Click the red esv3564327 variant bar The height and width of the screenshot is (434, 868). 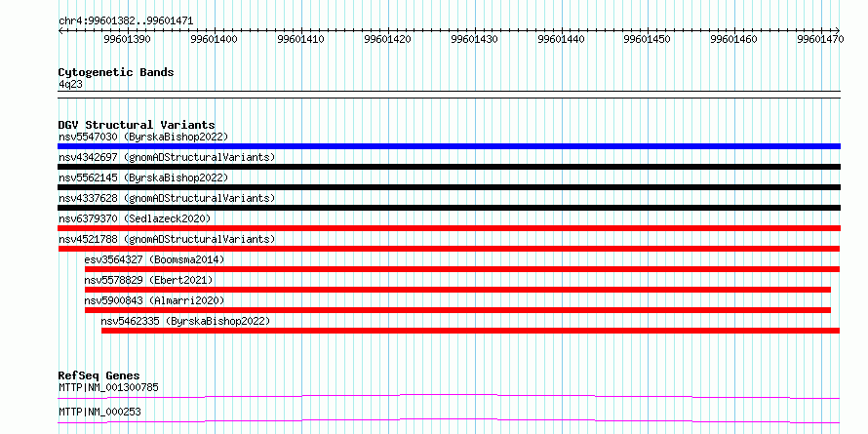pos(462,269)
